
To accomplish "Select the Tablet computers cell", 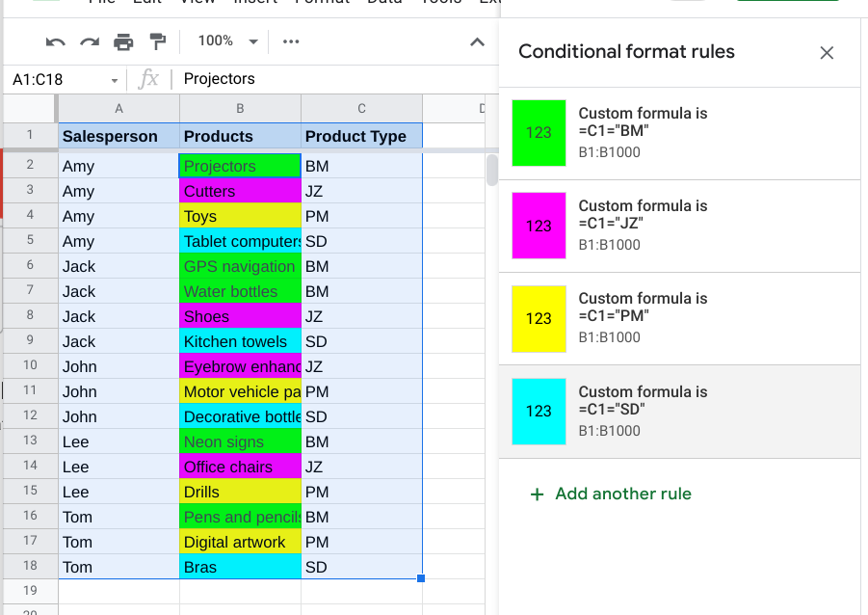I will pos(240,241).
